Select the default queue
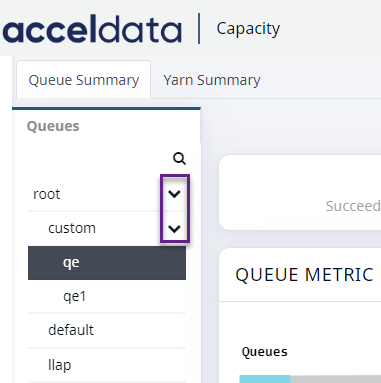Viewport: 381px width, 383px height. 107,330
